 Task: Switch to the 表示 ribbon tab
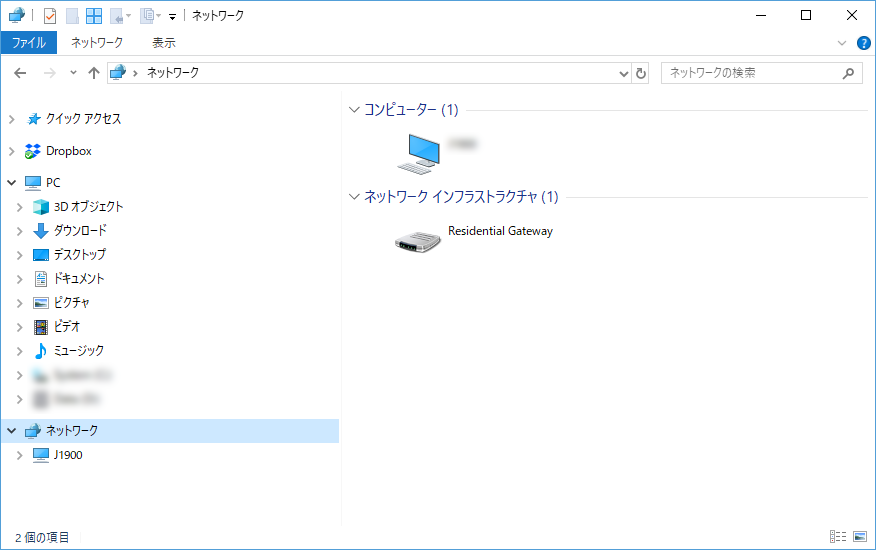[164, 43]
